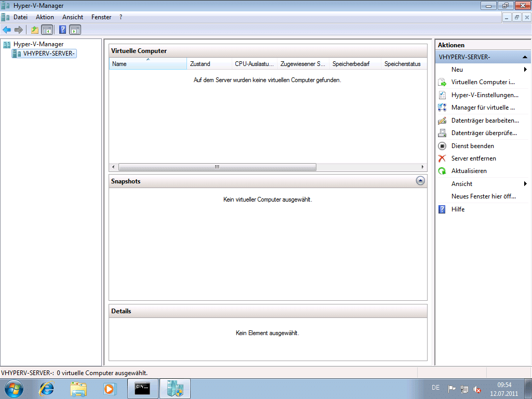532x399 pixels.
Task: Open Action Center flag tray icon
Action: [x=451, y=389]
